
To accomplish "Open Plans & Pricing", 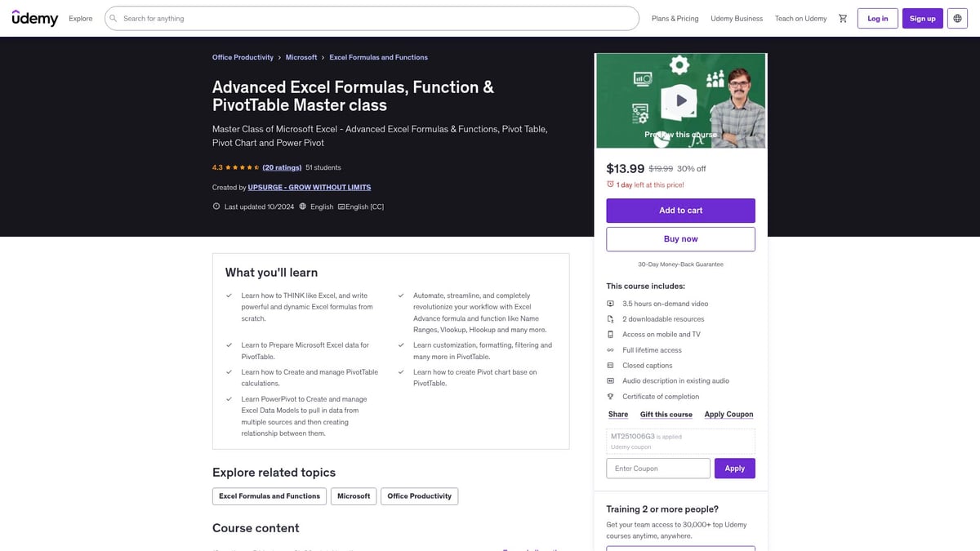I will pyautogui.click(x=675, y=18).
